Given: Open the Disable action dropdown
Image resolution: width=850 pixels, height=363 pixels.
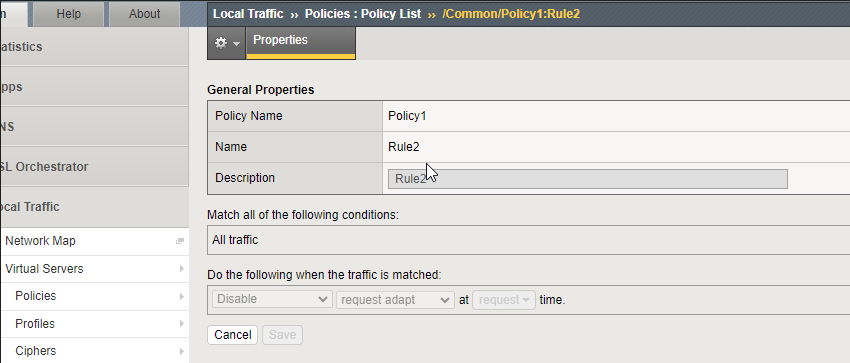Looking at the screenshot, I should pos(272,299).
